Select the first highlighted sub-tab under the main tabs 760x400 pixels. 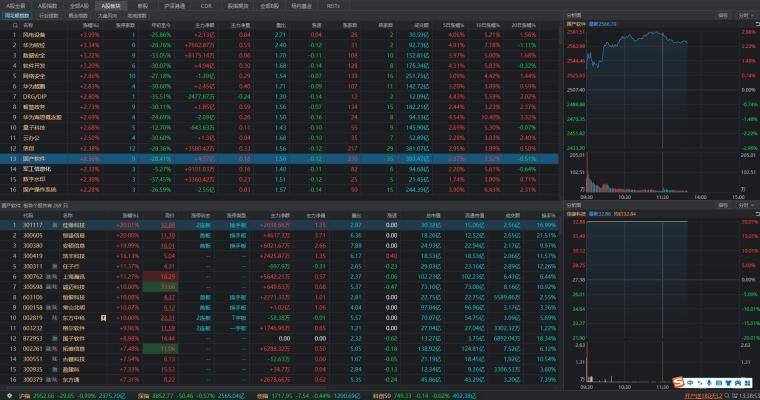(16, 16)
